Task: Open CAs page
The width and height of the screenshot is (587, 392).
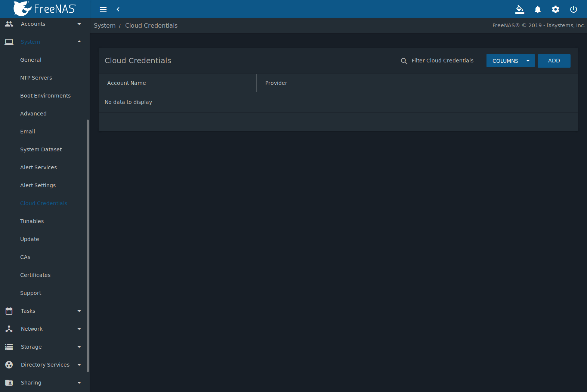Action: pos(25,257)
